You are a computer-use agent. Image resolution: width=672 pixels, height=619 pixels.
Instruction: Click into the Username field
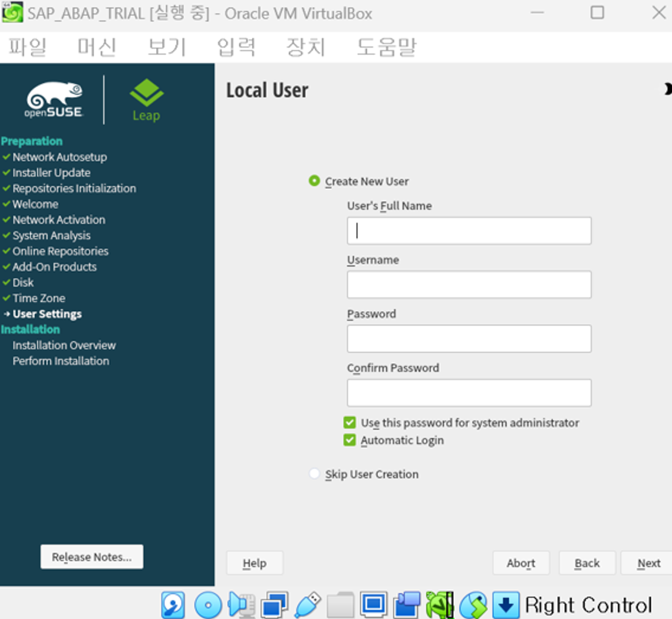[x=469, y=284]
